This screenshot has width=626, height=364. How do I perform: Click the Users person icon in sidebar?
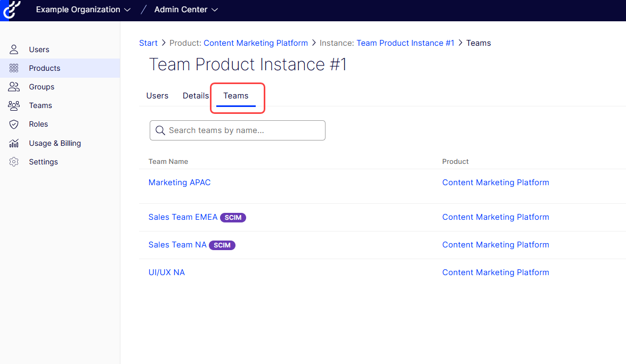pos(14,49)
